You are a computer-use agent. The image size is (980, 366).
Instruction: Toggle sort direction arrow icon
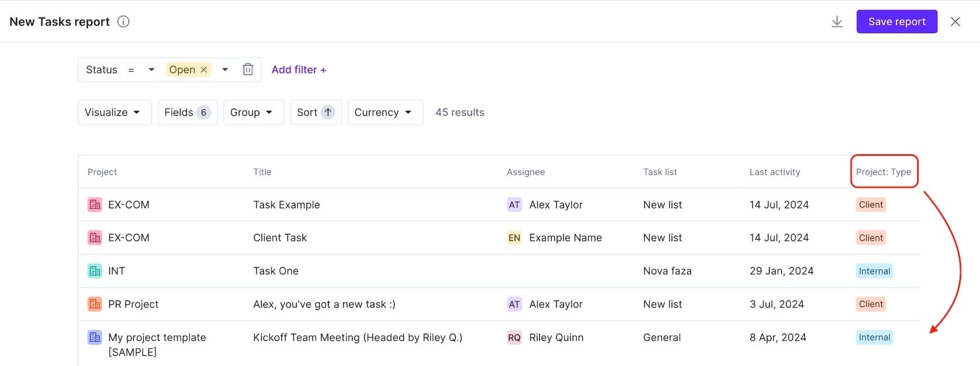328,112
